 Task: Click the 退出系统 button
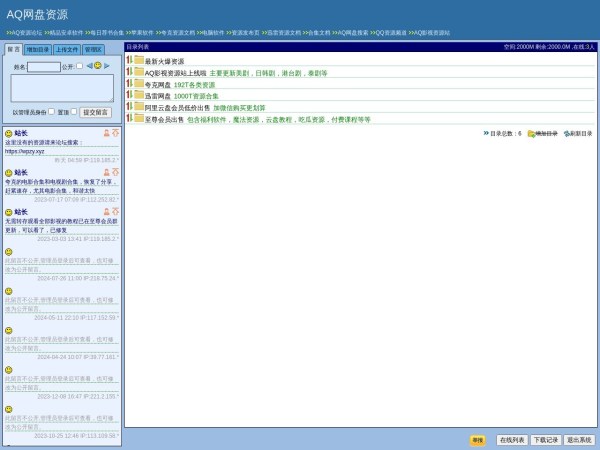tap(579, 440)
